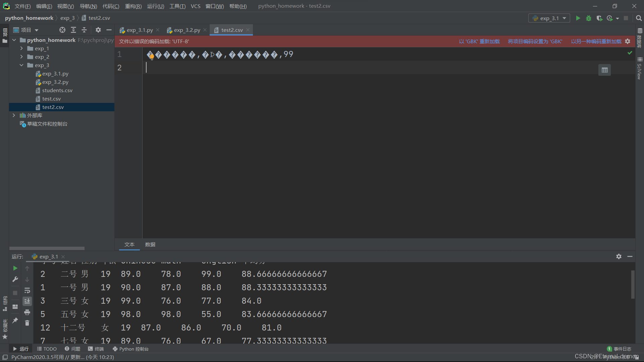Reload the file with GBK encoding

[479, 41]
